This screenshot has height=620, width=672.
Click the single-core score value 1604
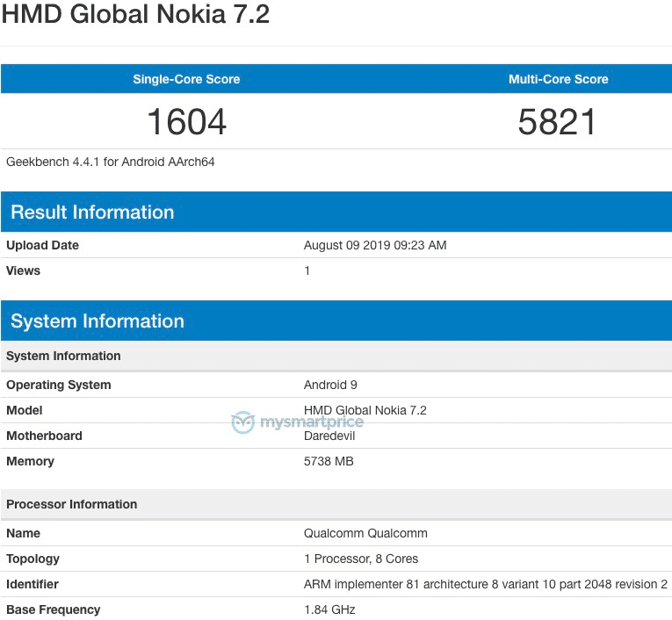[x=186, y=121]
